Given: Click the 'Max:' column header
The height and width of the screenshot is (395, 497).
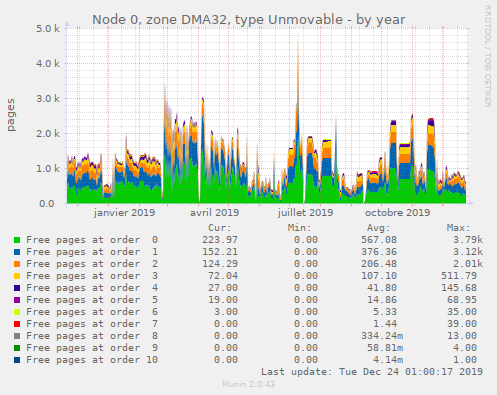Looking at the screenshot, I should (458, 228).
